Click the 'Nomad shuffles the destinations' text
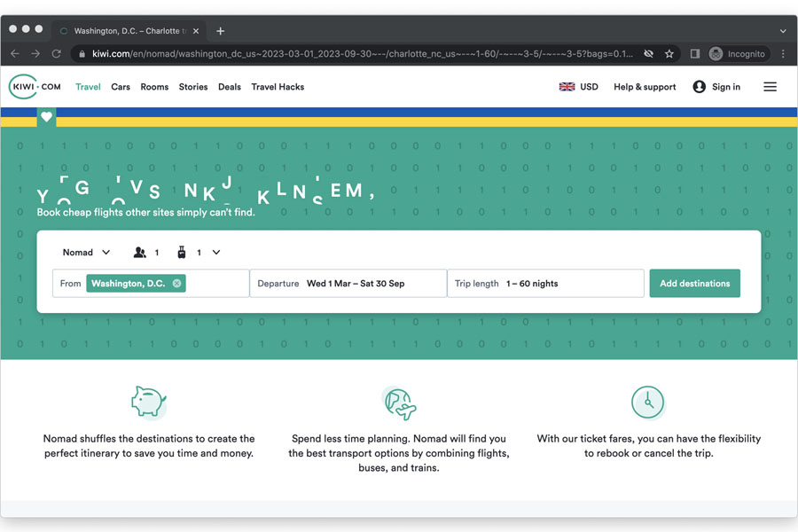Screen dimensions: 798x532 149,446
